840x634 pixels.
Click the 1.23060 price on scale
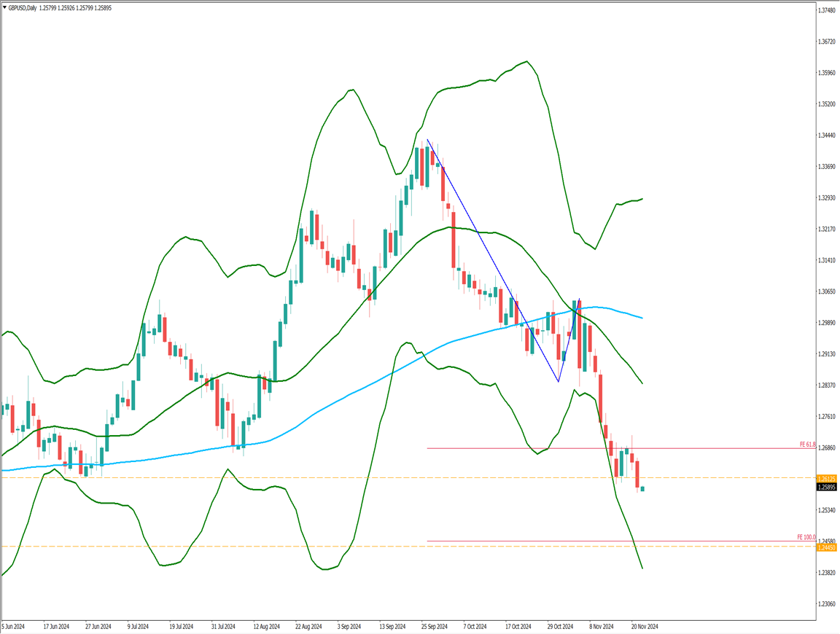pos(827,604)
